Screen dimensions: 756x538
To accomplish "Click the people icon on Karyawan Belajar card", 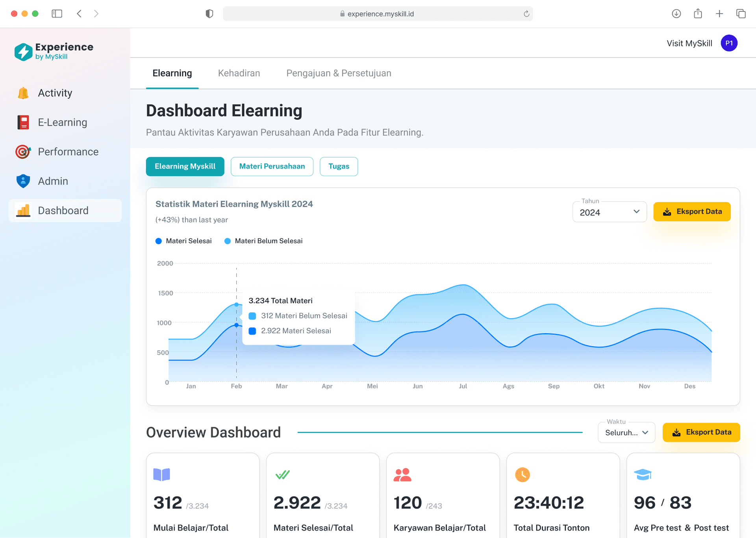I will pos(402,475).
